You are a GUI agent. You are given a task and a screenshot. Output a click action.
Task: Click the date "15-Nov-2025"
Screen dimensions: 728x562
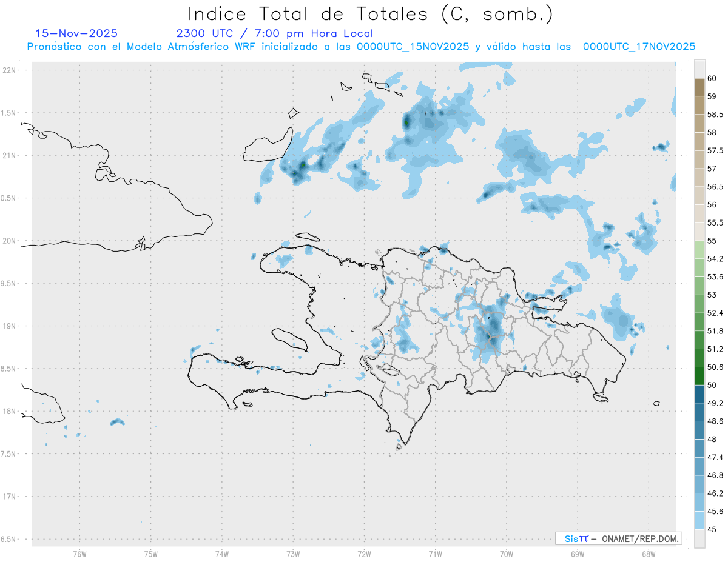point(76,33)
